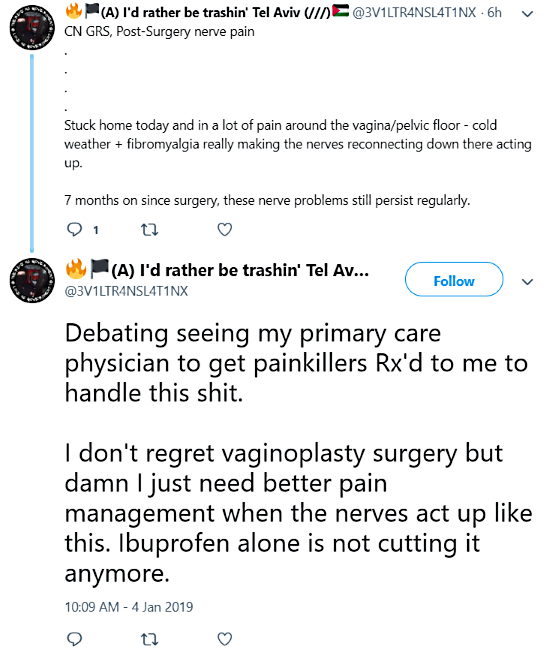Click the flag emoji after Tel Aviv (///)
Viewport: 544px width, 650px height.
coord(340,10)
